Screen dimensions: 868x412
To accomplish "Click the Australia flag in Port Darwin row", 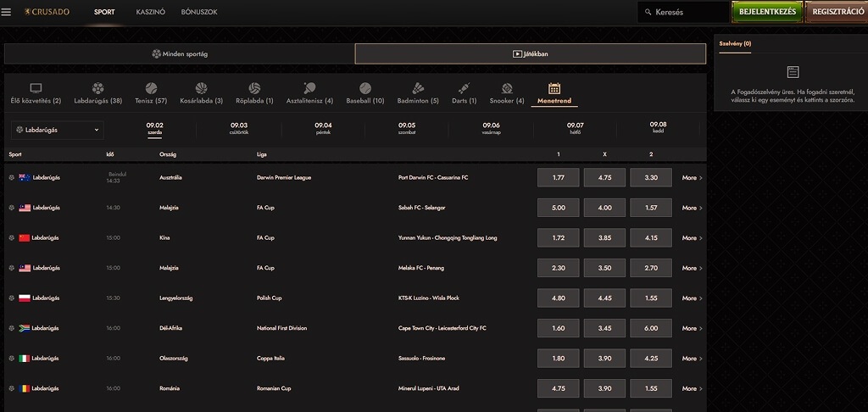I will (25, 178).
